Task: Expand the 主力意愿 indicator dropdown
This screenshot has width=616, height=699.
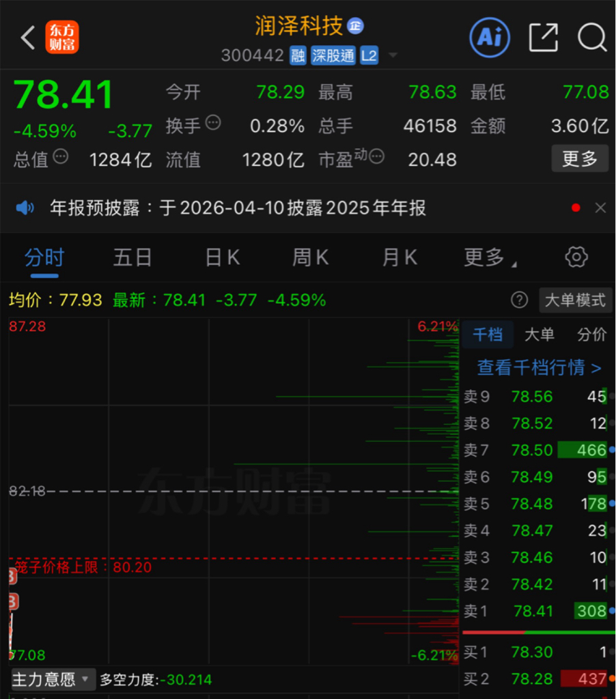Action: [x=53, y=679]
